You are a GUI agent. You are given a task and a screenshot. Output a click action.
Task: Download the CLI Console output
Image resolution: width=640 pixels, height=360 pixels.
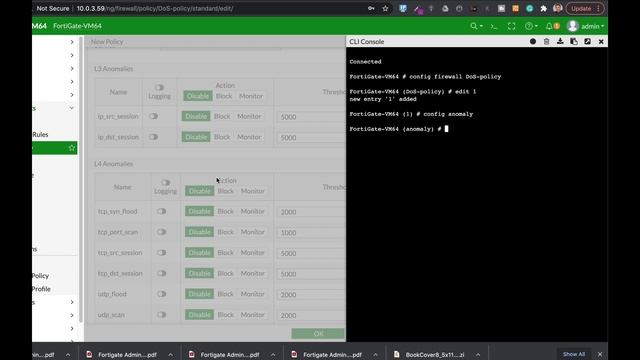coord(560,42)
